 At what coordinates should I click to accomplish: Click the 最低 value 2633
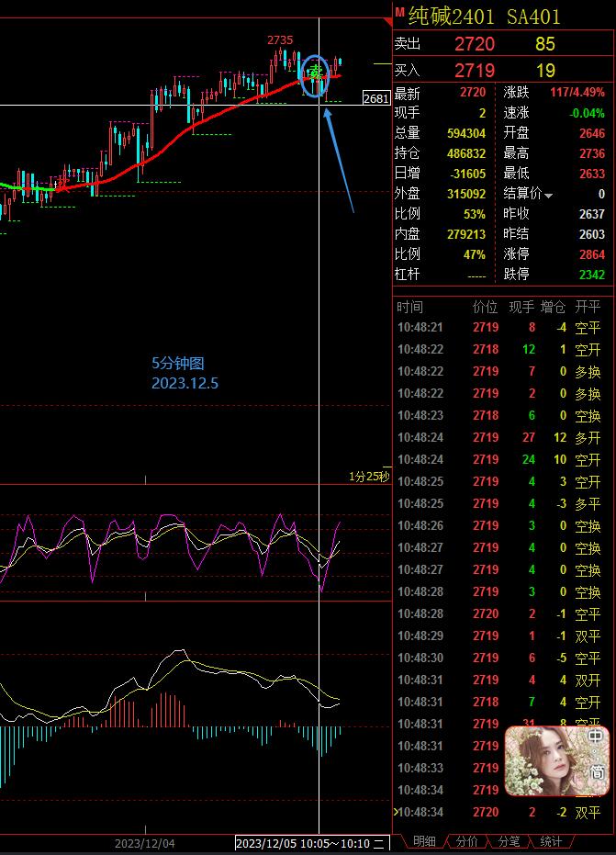coord(592,174)
